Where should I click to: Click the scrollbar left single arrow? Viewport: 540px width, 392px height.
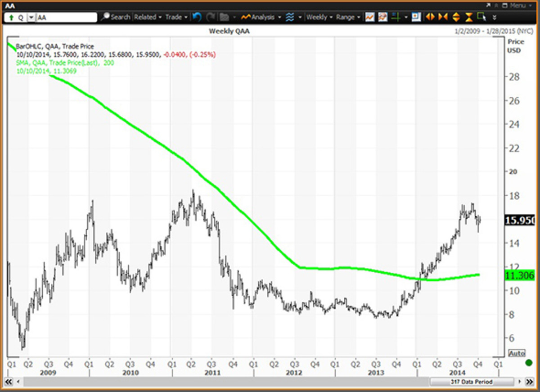[x=18, y=382]
